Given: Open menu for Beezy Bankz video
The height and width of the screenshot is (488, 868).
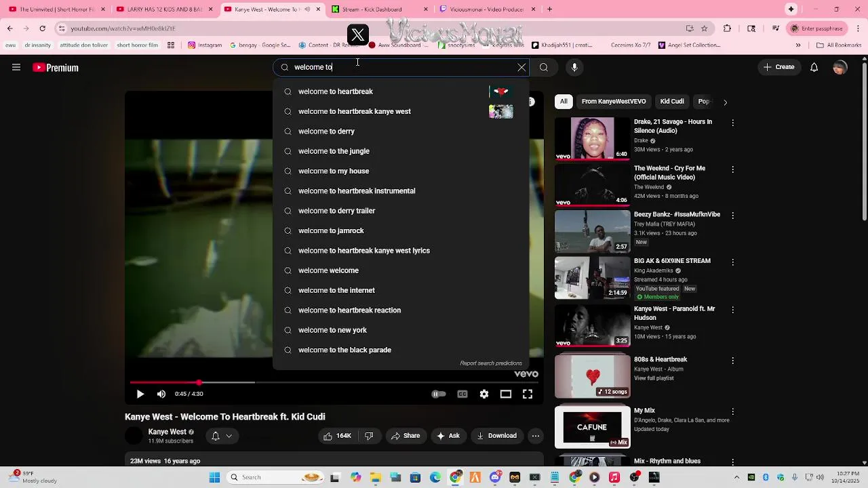Looking at the screenshot, I should pyautogui.click(x=732, y=216).
